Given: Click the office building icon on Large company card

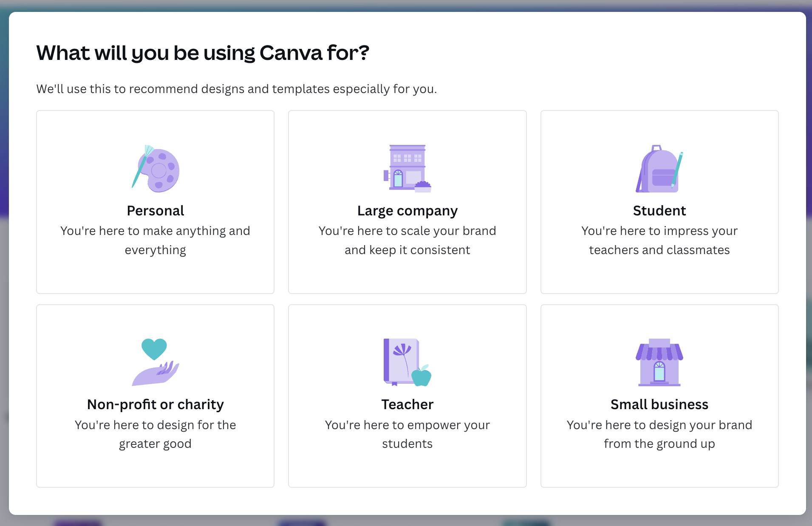Looking at the screenshot, I should click(x=407, y=167).
